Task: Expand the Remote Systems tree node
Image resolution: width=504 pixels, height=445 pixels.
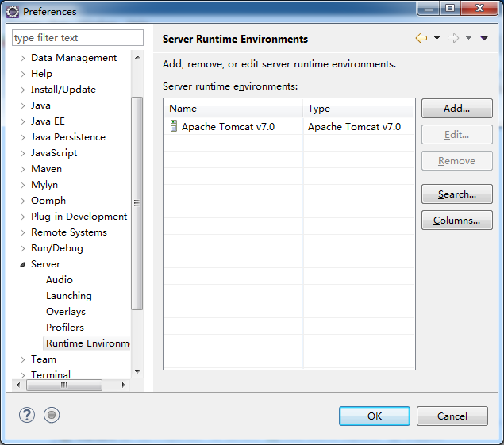Action: tap(22, 232)
